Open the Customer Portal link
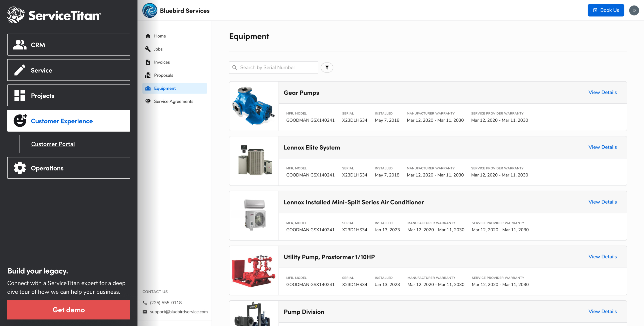The height and width of the screenshot is (326, 644). 53,144
